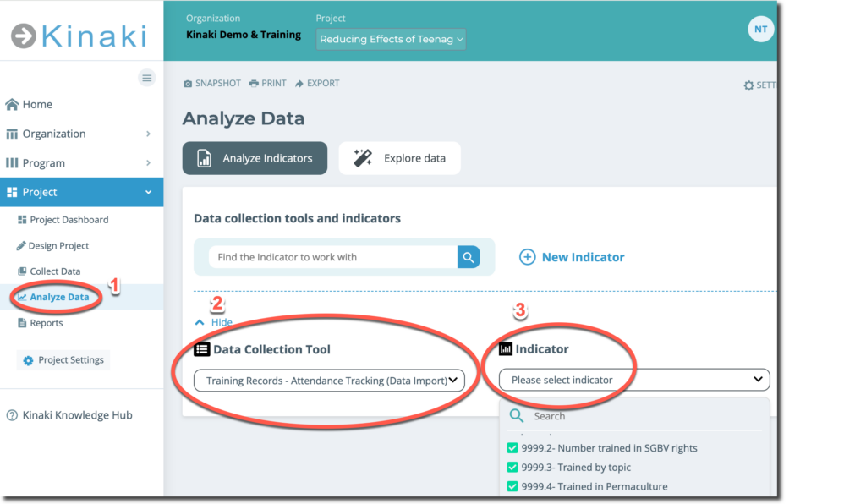Click the Print printer icon
This screenshot has height=504, width=866.
pos(254,84)
